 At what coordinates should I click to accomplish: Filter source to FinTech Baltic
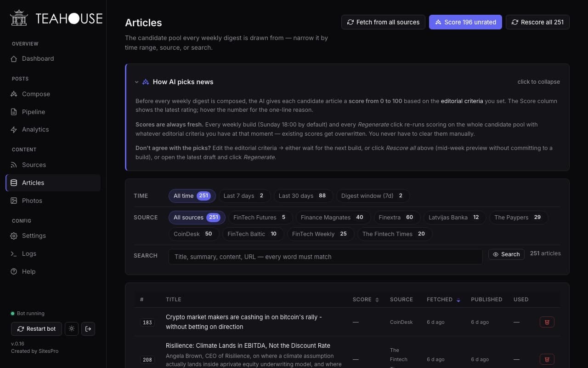click(253, 234)
